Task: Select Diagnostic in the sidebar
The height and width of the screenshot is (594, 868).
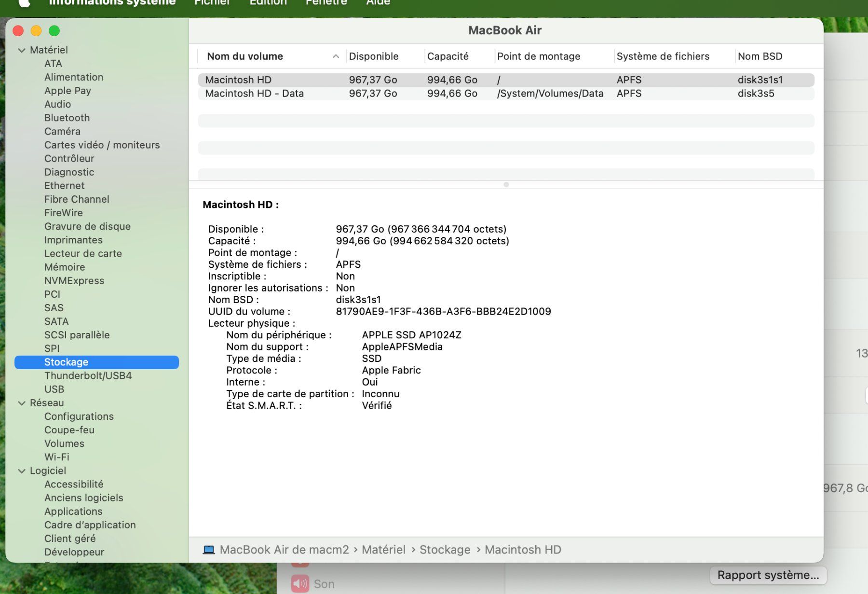Action: point(69,172)
